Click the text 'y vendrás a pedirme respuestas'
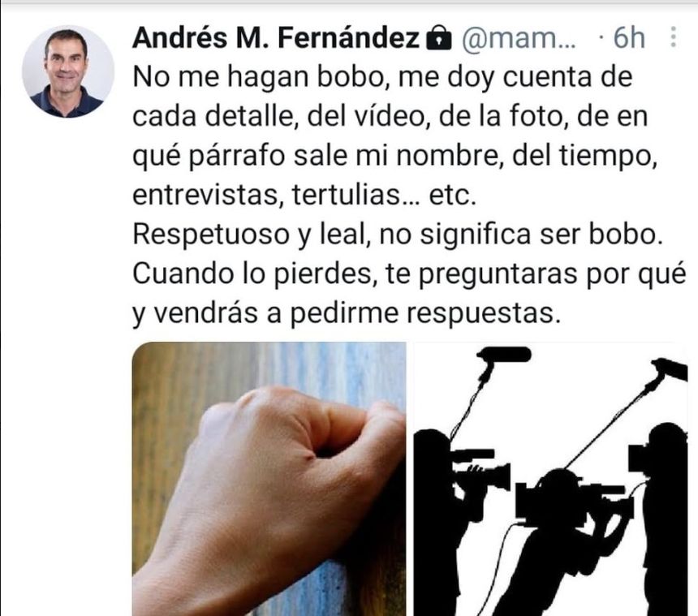 [347, 313]
